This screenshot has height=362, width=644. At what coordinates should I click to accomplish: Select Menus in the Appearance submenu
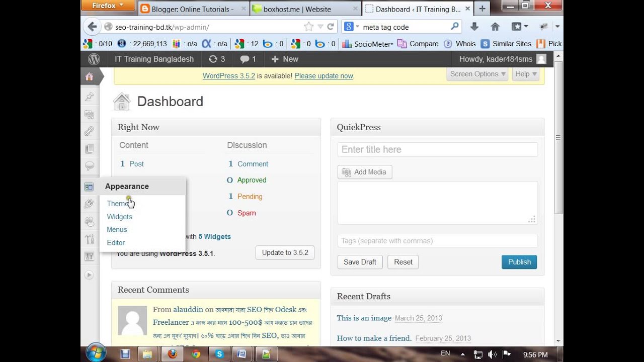pos(117,229)
